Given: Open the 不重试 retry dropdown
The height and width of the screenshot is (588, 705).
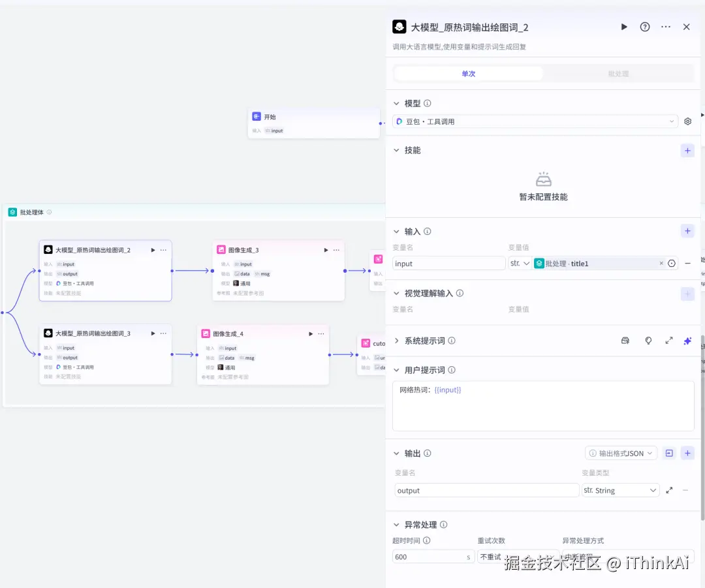Looking at the screenshot, I should (518, 557).
